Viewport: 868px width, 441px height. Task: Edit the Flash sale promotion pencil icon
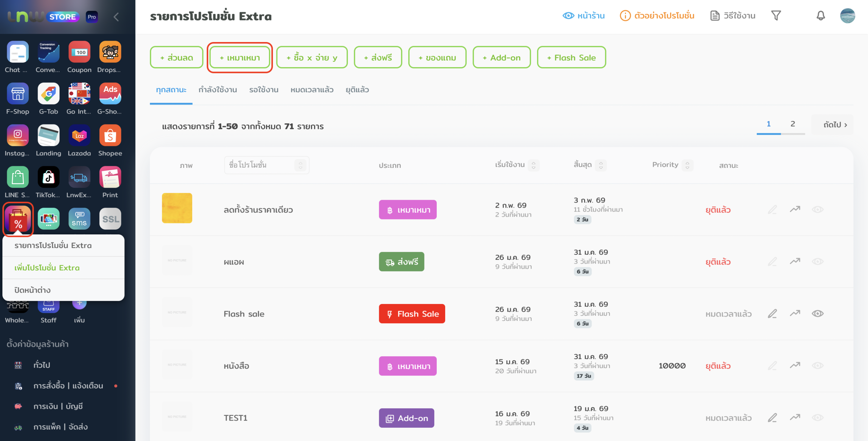[x=772, y=313]
